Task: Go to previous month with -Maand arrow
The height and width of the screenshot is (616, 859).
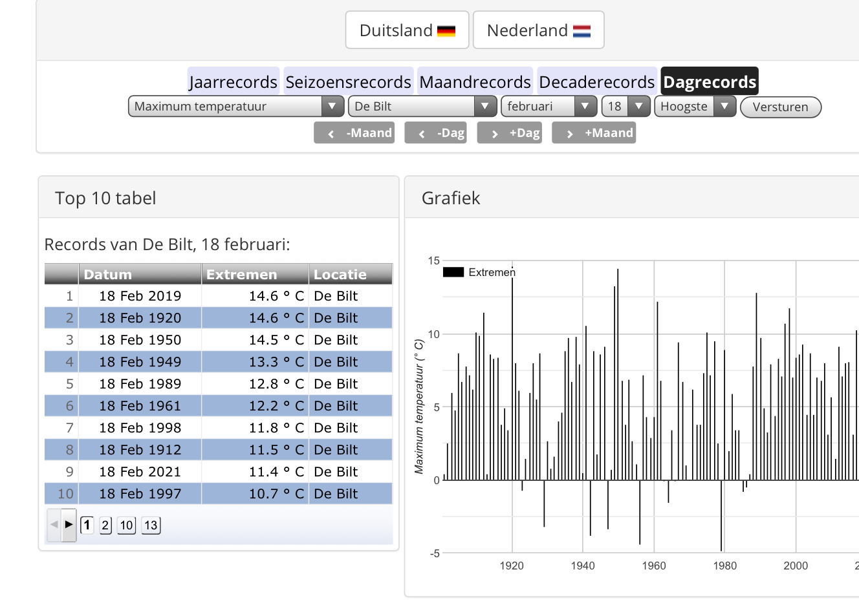Action: [354, 133]
